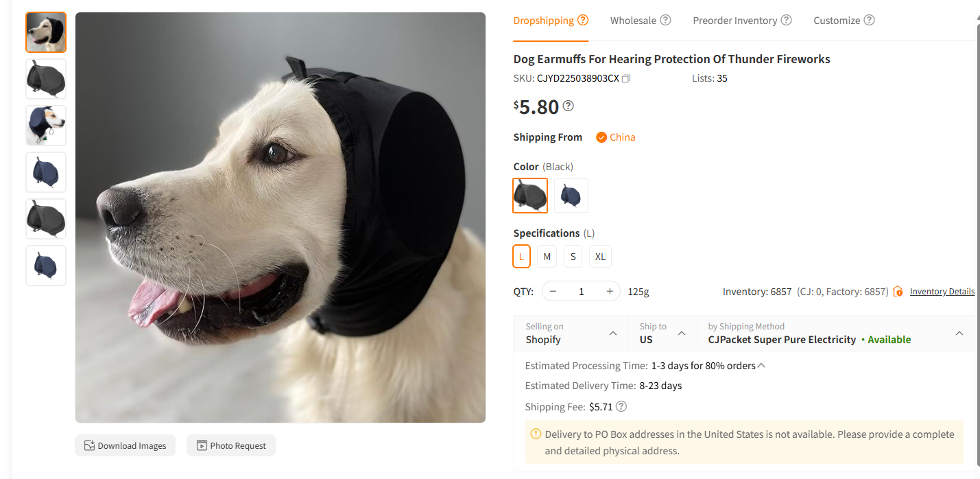This screenshot has width=980, height=479.
Task: Copy the SKU using the copy icon
Action: tap(625, 78)
